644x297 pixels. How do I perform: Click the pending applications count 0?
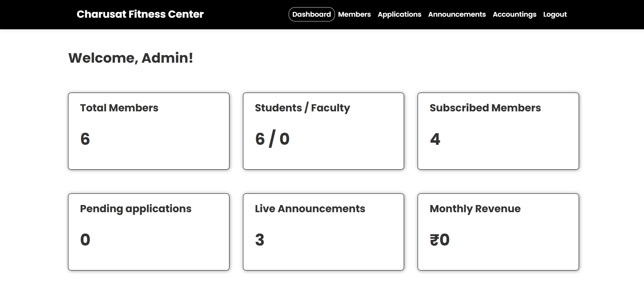(85, 240)
